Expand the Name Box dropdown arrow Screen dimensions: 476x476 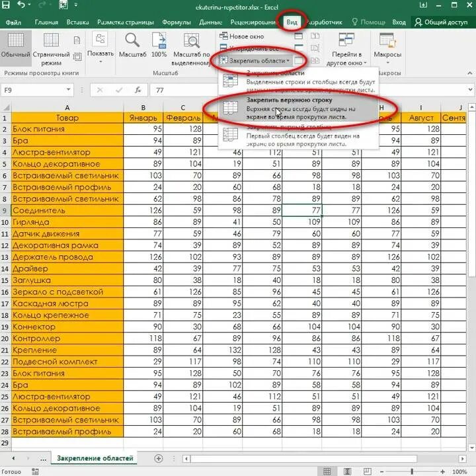tap(69, 89)
